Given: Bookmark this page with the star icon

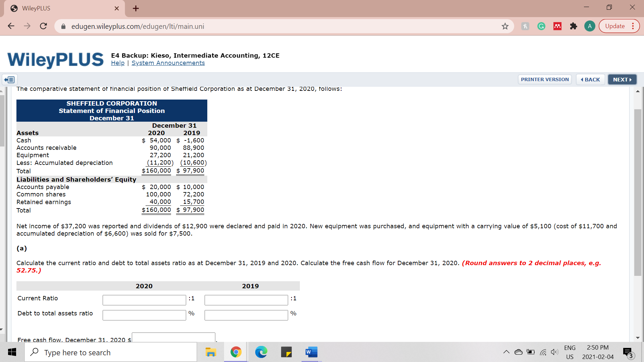Looking at the screenshot, I should tap(505, 26).
